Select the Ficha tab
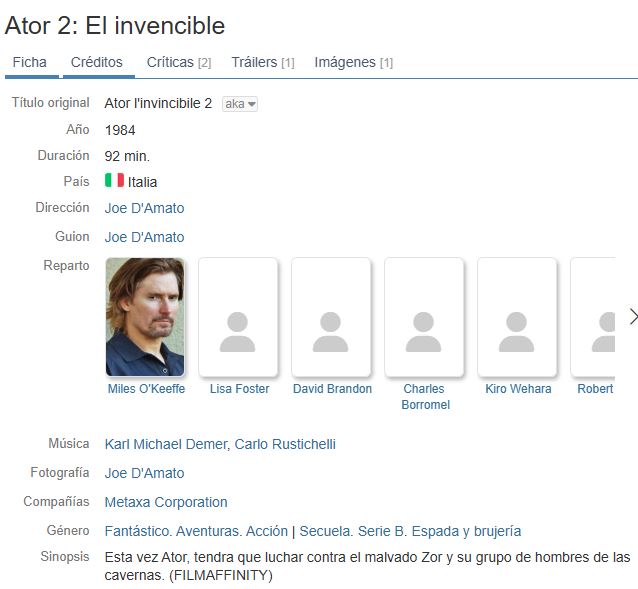This screenshot has width=638, height=589. (29, 62)
